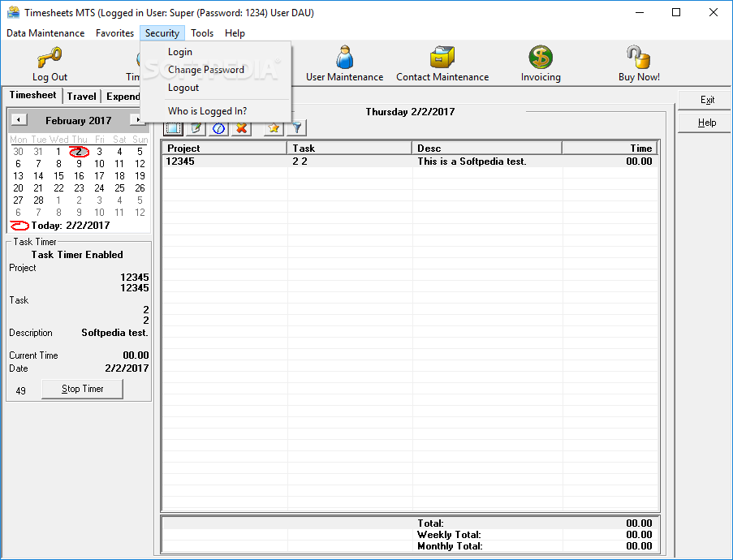Click the star favorites icon
The image size is (733, 560).
(274, 128)
